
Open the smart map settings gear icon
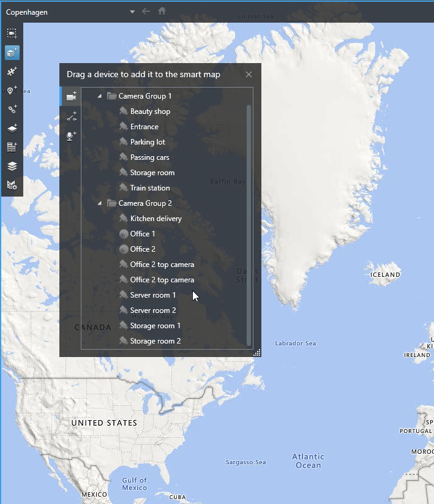tap(12, 184)
